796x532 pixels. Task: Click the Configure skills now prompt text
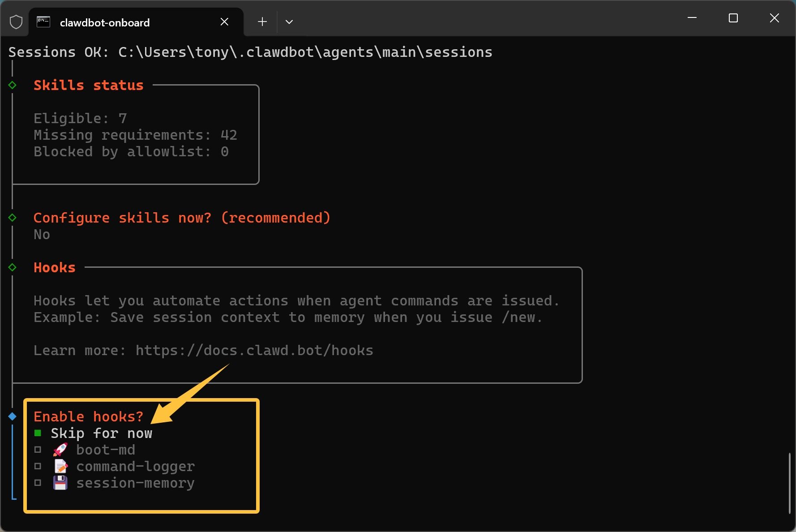pyautogui.click(x=182, y=218)
